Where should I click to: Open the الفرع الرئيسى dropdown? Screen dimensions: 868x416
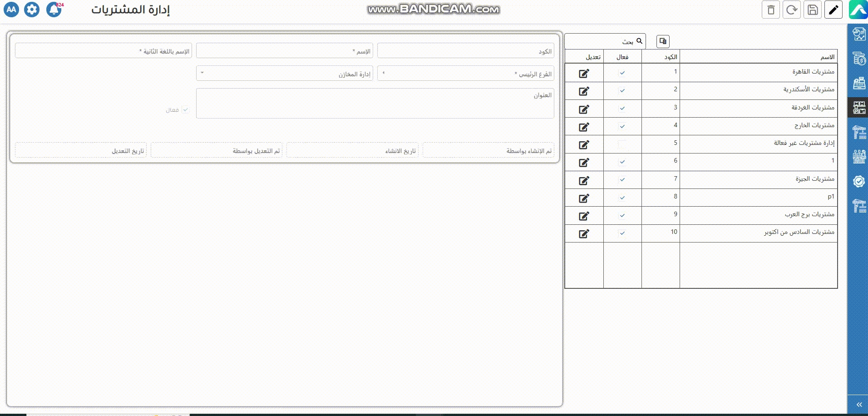point(465,74)
